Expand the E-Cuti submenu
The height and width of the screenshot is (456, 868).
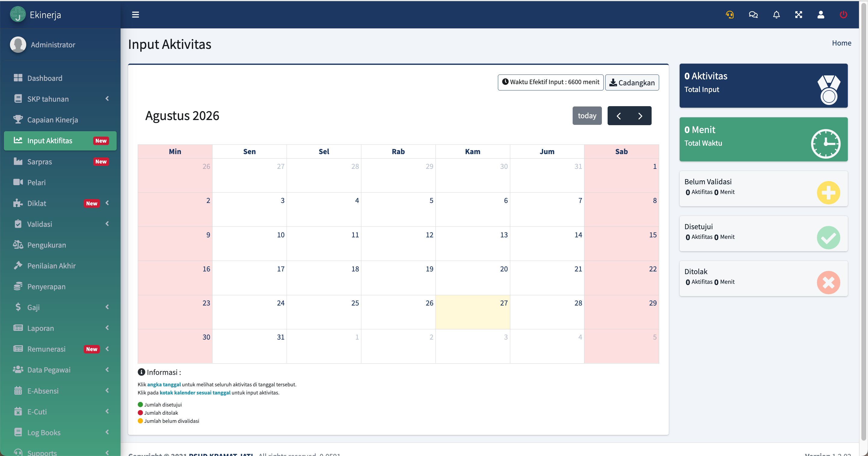[x=107, y=411]
